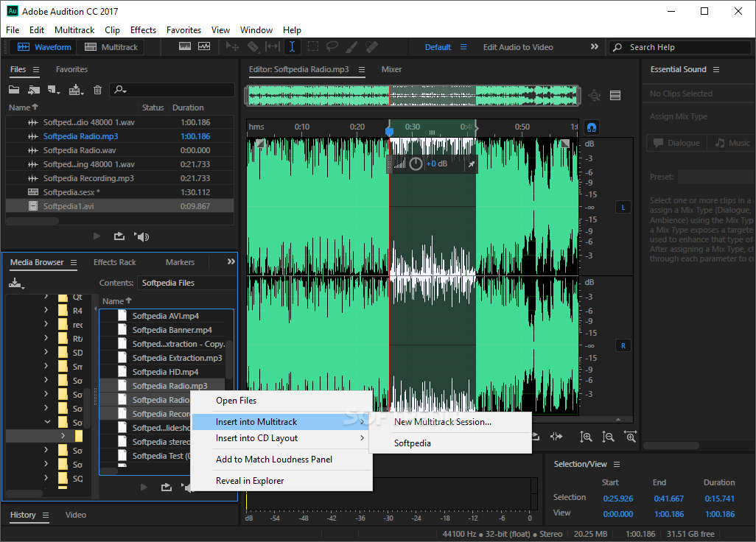Select the Slip tool

click(x=273, y=46)
